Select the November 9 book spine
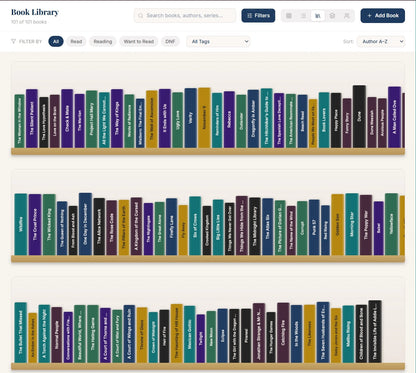The height and width of the screenshot is (373, 416). 204,118
